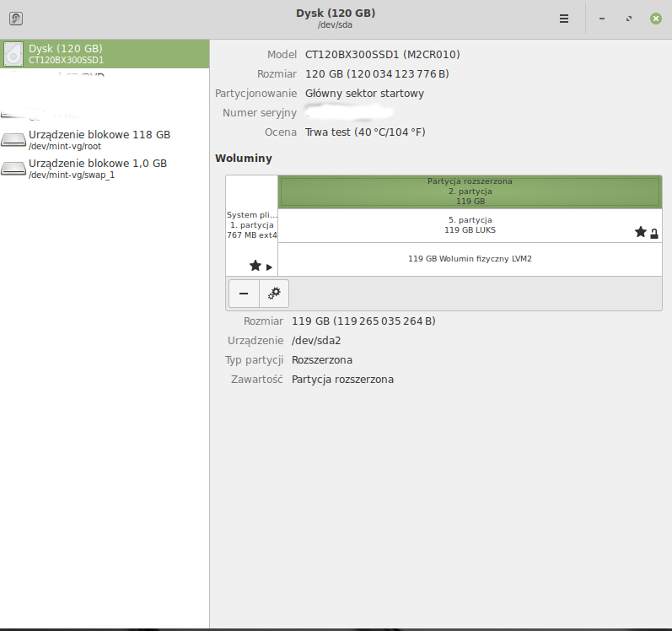
Task: Open additional partition options via the gears icon
Action: [x=274, y=294]
